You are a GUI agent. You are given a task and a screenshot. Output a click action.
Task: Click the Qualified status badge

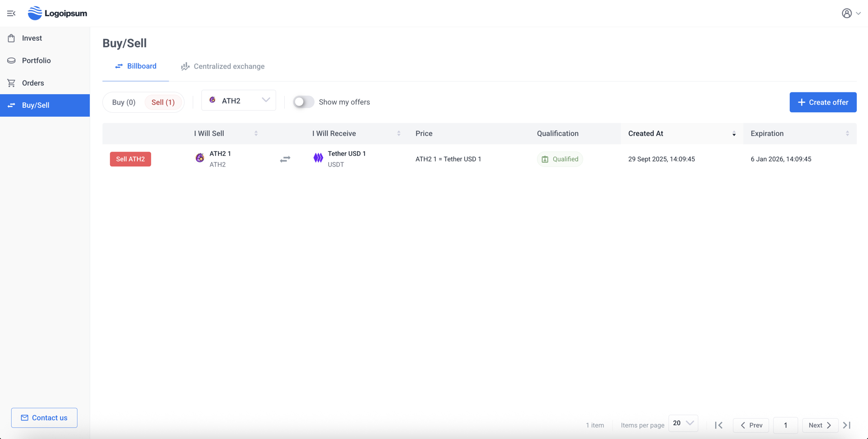coord(560,159)
